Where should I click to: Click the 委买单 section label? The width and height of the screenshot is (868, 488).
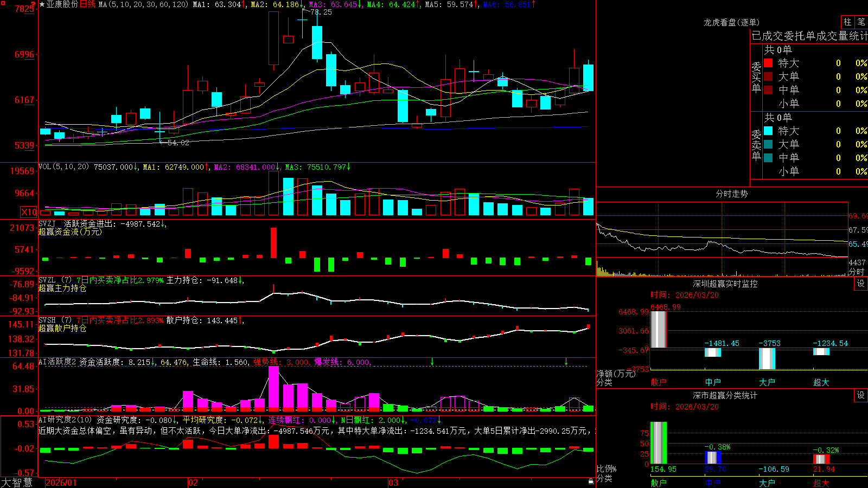(x=756, y=77)
